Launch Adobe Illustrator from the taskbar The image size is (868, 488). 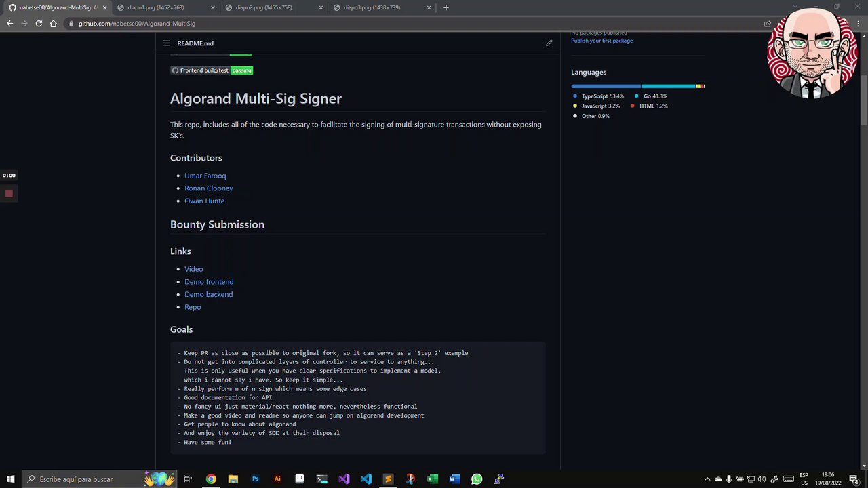pos(277,479)
